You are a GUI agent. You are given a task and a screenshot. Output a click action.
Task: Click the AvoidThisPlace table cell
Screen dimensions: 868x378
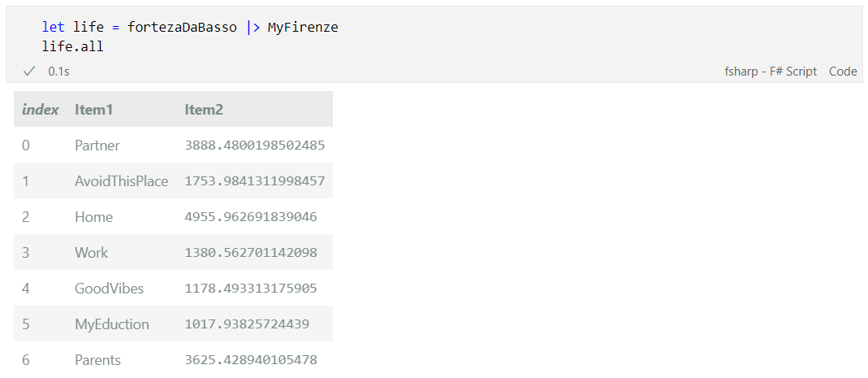click(x=121, y=181)
